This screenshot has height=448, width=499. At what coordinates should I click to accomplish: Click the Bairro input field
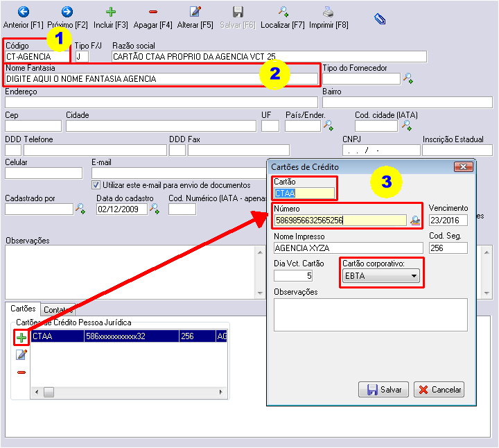click(408, 103)
